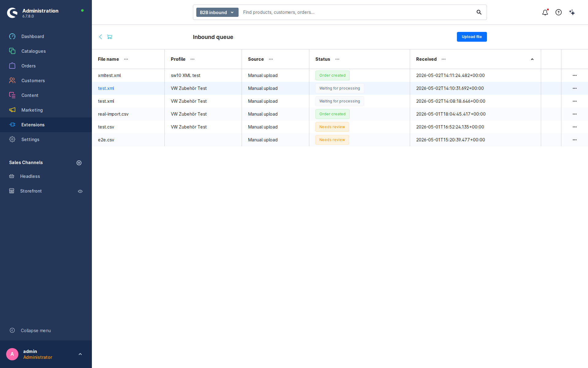This screenshot has height=368, width=588.
Task: Open row actions for real-import.csv
Action: point(575,114)
